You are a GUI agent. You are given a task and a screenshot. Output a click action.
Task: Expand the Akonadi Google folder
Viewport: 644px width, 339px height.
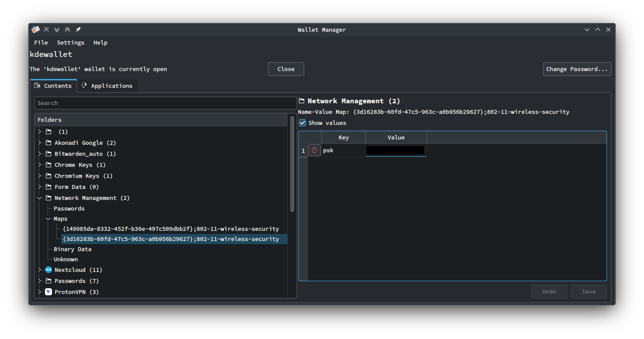pos(40,143)
